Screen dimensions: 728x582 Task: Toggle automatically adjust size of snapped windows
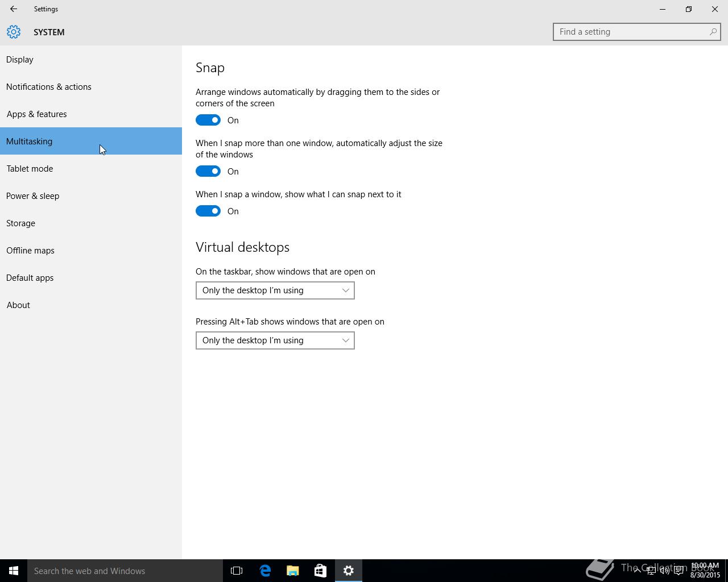tap(208, 171)
